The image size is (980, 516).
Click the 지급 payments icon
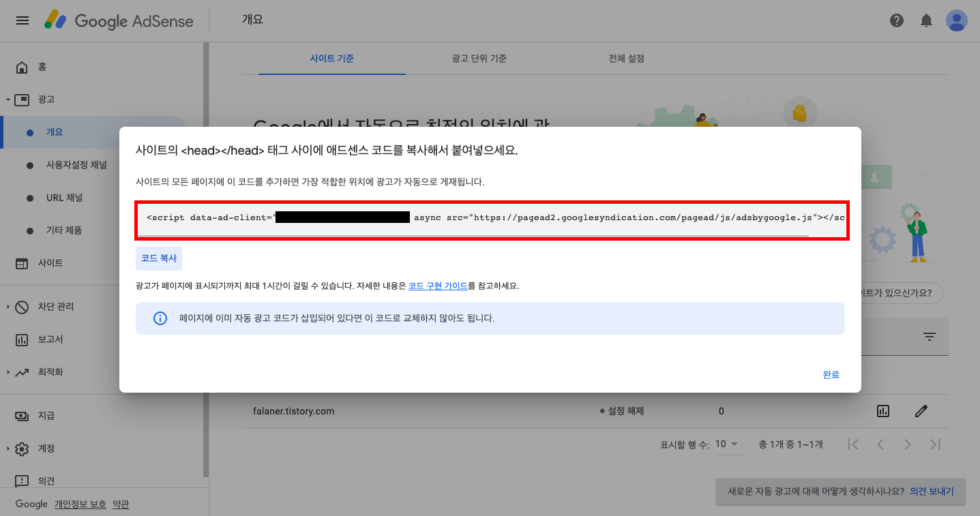pyautogui.click(x=21, y=415)
